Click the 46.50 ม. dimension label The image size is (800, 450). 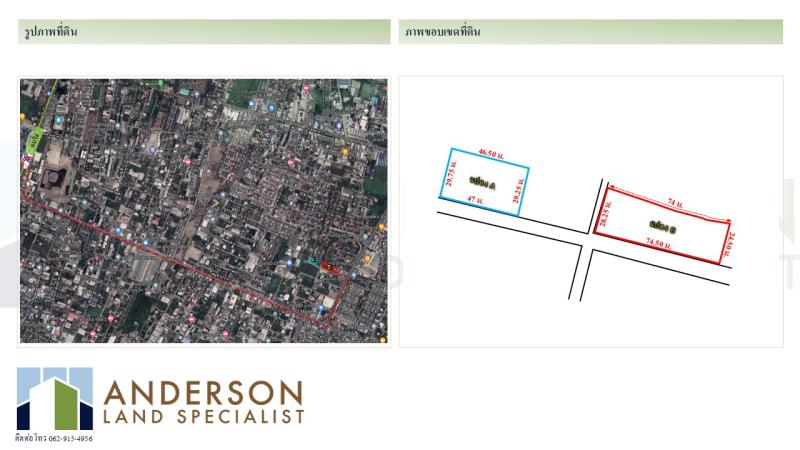tap(491, 155)
